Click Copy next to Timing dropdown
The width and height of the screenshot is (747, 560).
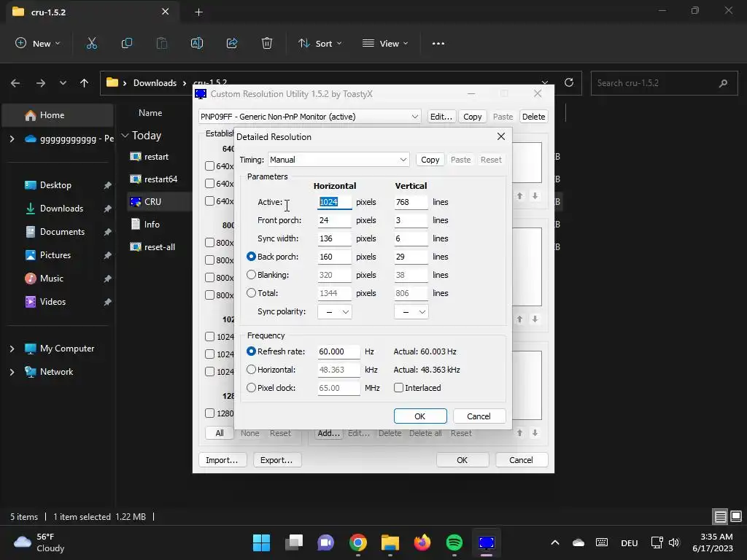[x=430, y=160]
